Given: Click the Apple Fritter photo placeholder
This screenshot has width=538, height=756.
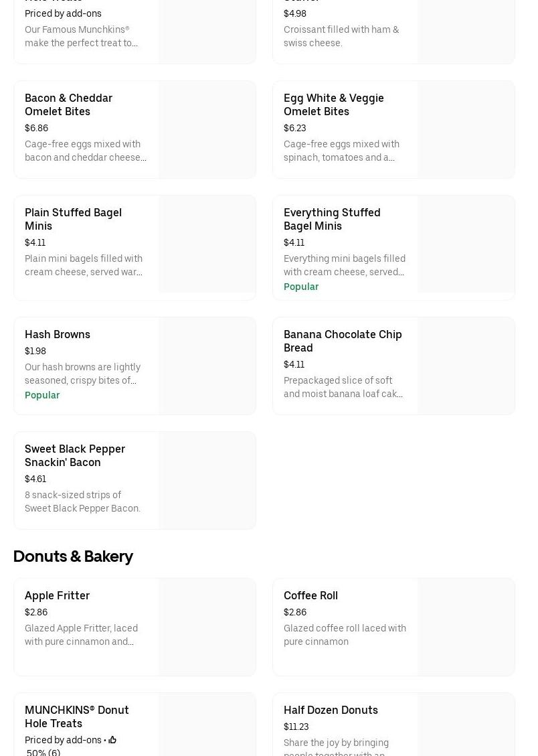Looking at the screenshot, I should point(207,627).
